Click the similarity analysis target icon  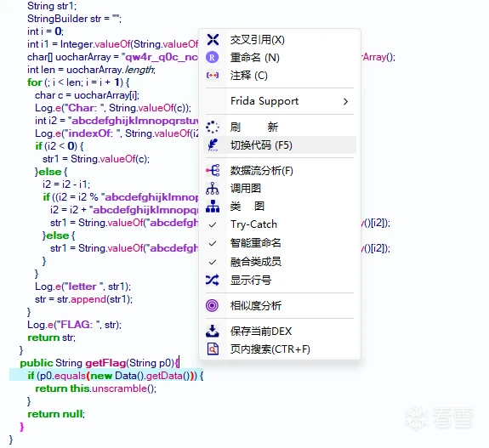[212, 305]
